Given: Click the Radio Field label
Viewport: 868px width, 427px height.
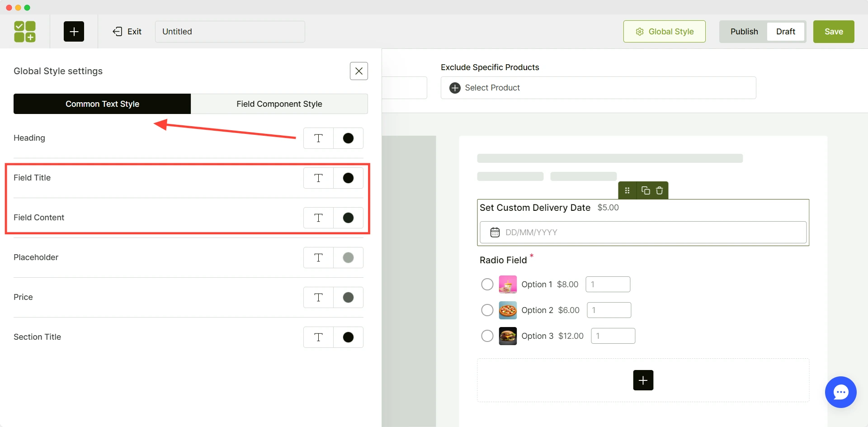Looking at the screenshot, I should click(503, 260).
